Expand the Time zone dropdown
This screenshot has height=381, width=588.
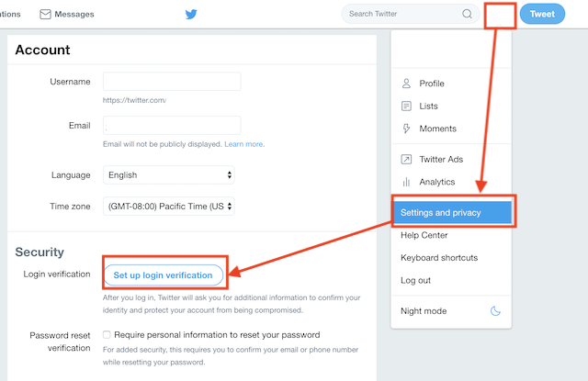pyautogui.click(x=169, y=207)
